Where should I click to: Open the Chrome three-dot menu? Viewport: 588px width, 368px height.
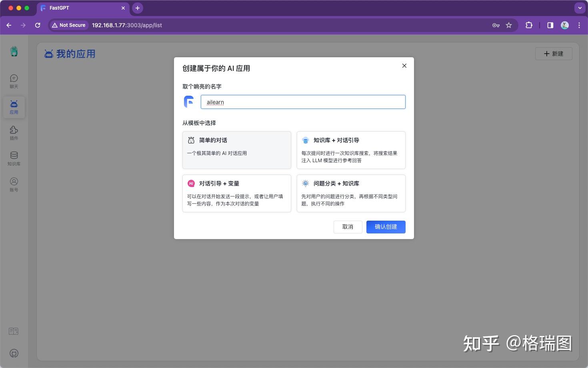(x=579, y=25)
